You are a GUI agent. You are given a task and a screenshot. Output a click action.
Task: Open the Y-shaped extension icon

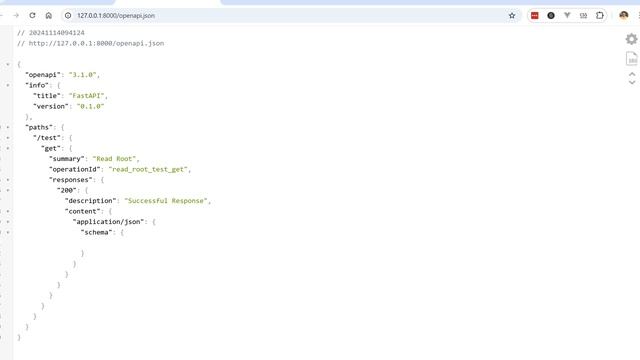(567, 16)
